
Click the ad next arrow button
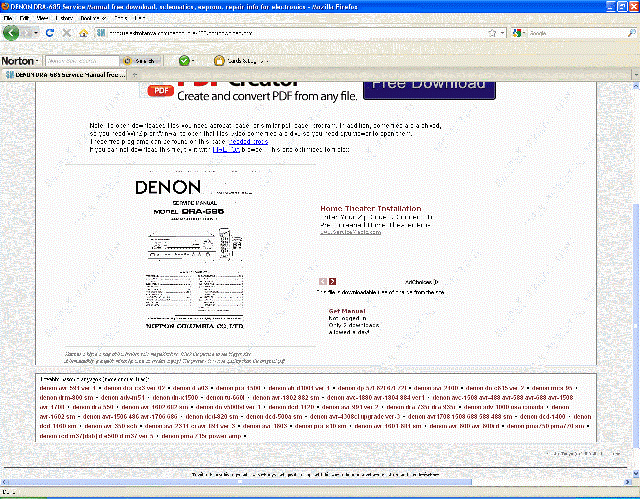[x=332, y=282]
